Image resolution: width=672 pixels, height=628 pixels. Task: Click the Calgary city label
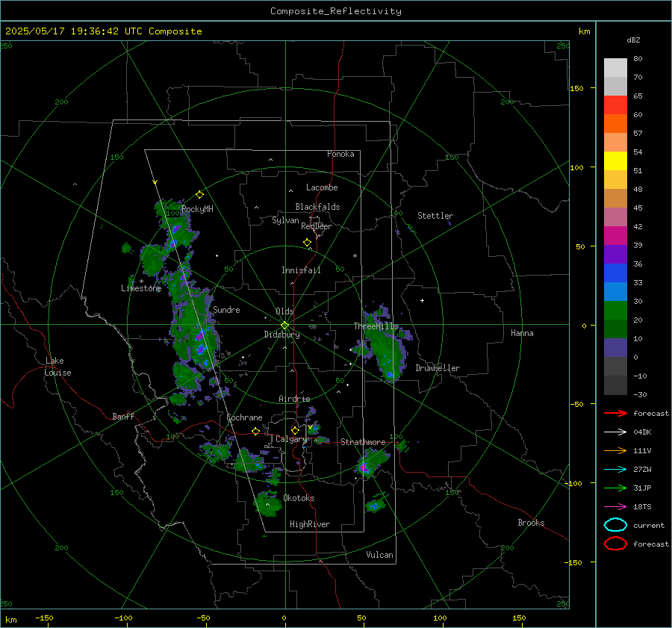[x=291, y=439]
